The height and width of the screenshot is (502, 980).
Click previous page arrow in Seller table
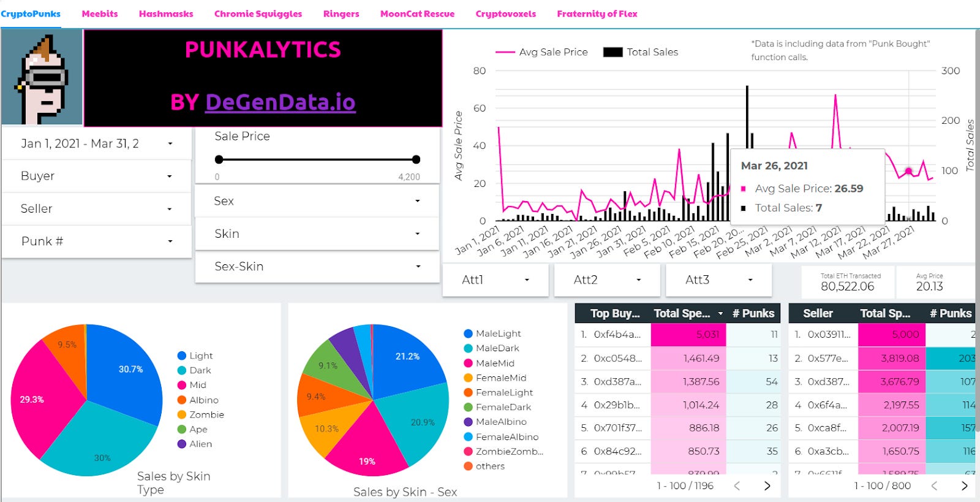click(934, 485)
